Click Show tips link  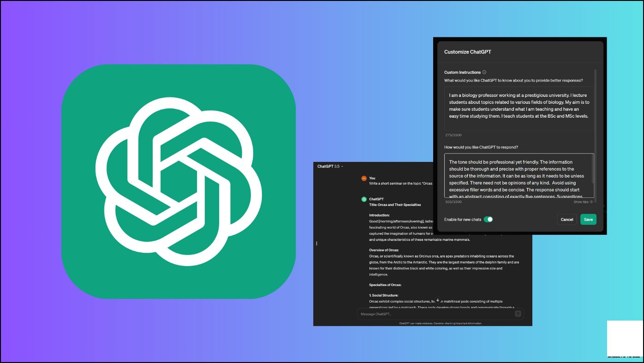tap(583, 202)
